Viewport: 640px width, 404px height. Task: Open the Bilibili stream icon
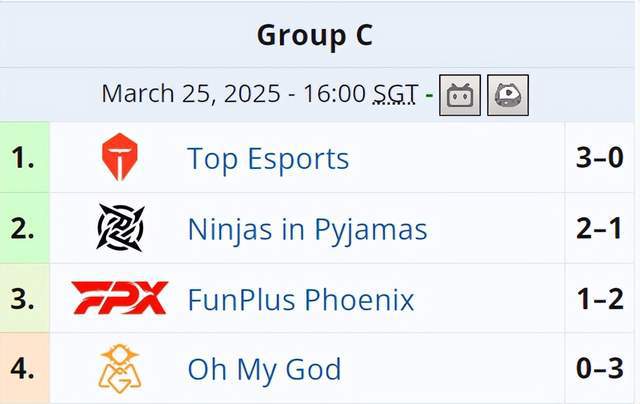[x=460, y=95]
